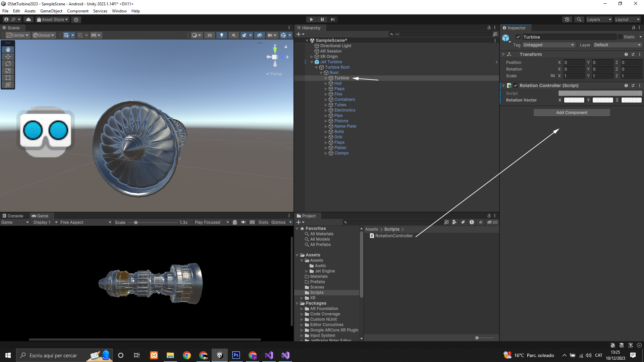The image size is (644, 362).
Task: Enable the Static checkbox
Action: [x=620, y=37]
